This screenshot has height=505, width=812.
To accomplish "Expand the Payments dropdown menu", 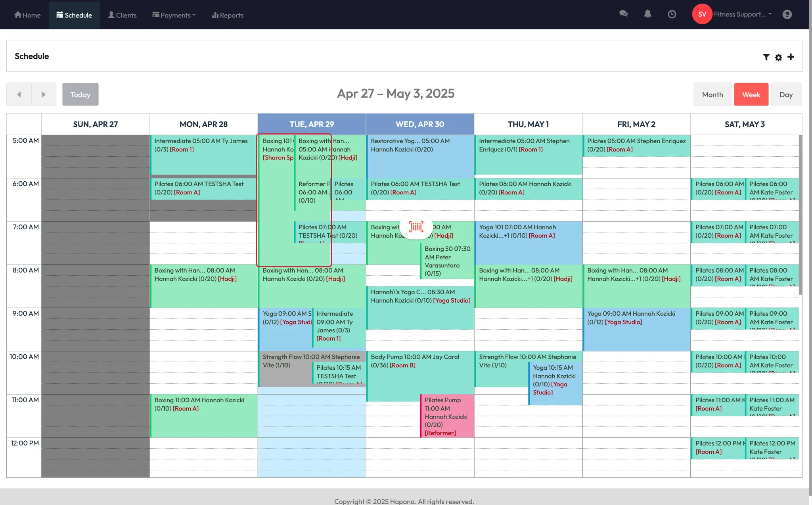I will (x=174, y=15).
